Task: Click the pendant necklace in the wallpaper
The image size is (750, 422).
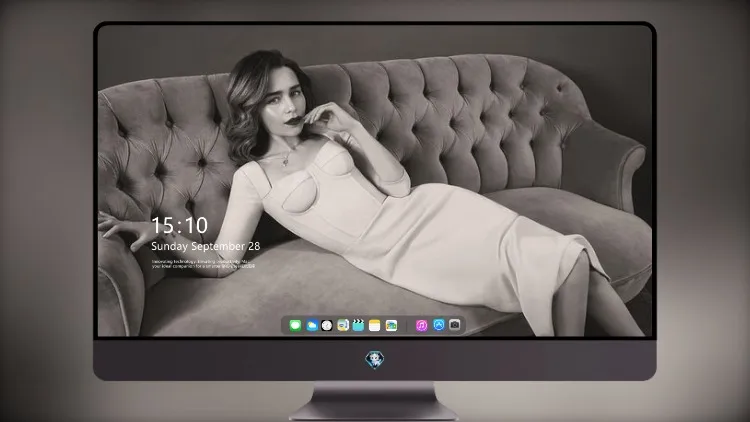Action: (x=286, y=161)
